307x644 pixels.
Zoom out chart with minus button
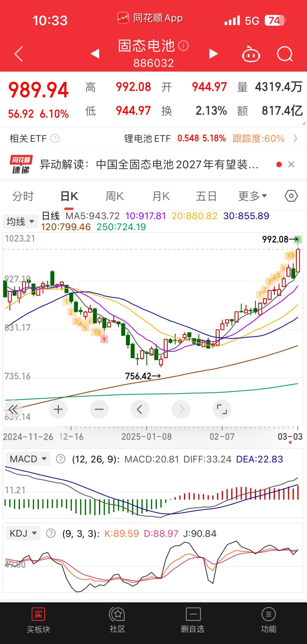point(99,409)
